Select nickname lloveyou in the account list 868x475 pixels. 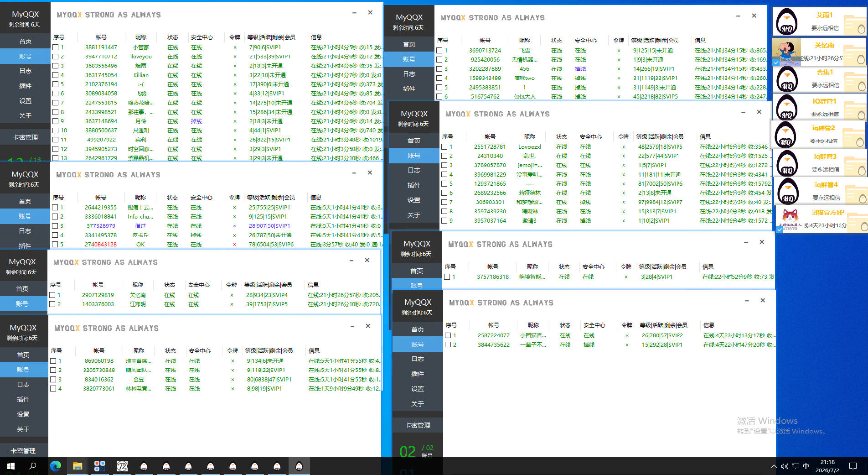(141, 57)
